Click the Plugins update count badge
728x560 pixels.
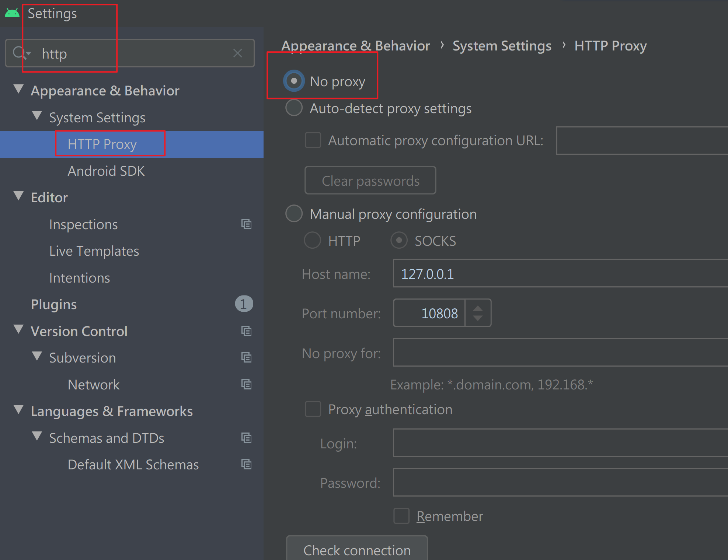click(244, 304)
